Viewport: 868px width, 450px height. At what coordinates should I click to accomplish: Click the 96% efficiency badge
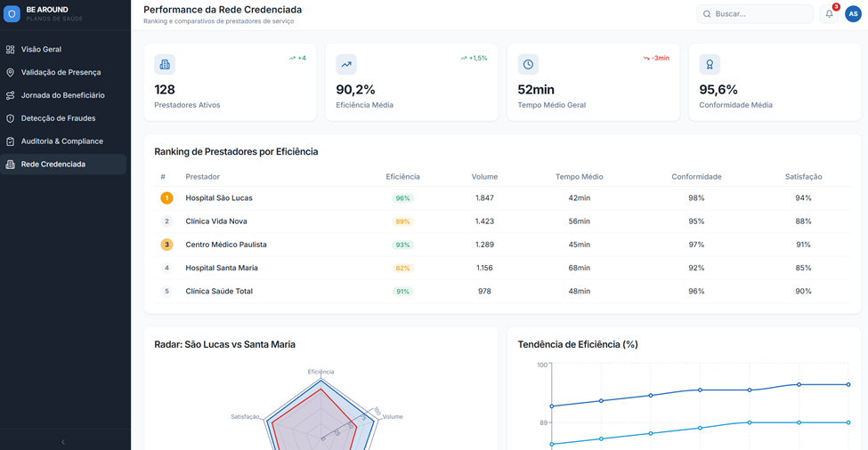coord(402,198)
